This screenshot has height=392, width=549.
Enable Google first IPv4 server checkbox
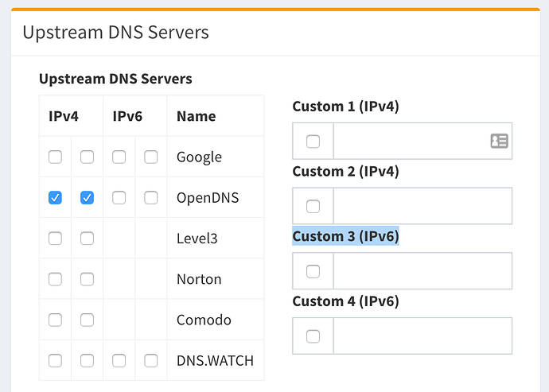point(55,157)
